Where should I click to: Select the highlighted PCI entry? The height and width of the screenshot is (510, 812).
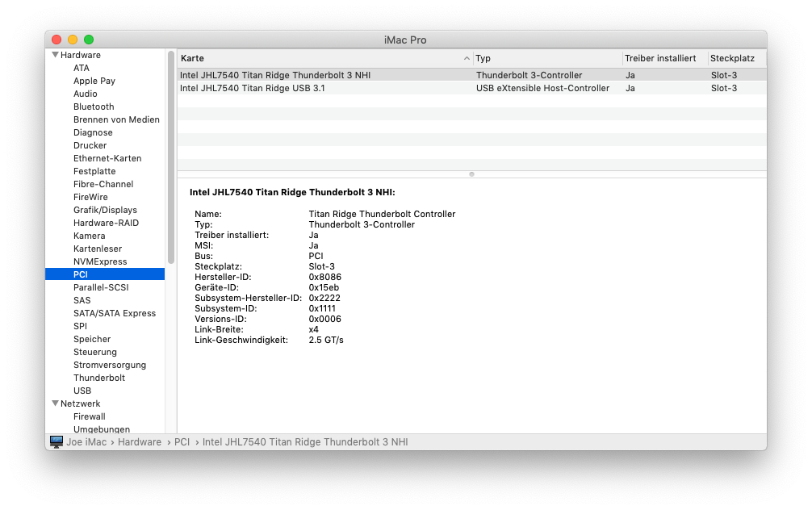tap(105, 274)
